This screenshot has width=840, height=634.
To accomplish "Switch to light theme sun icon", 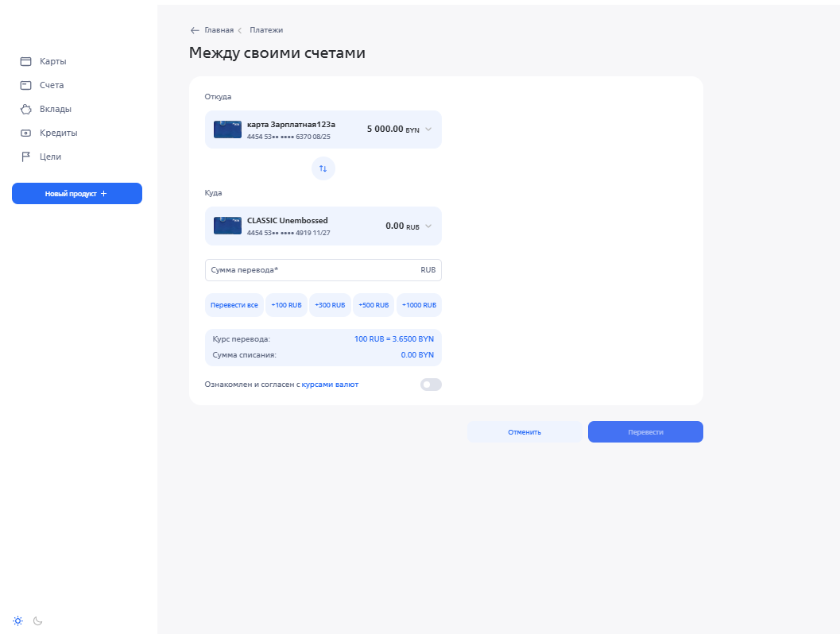I will pos(17,620).
